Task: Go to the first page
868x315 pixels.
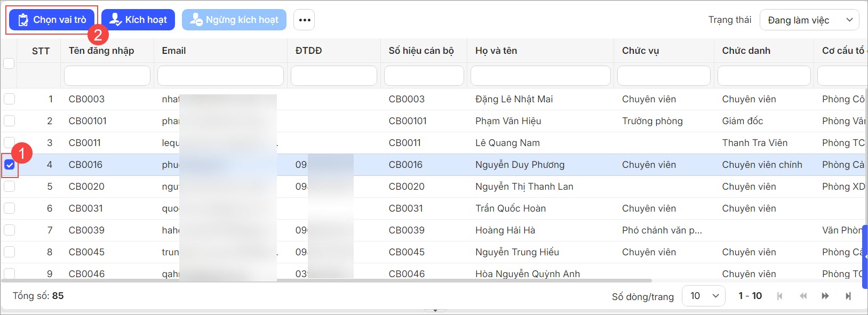Action: click(780, 296)
